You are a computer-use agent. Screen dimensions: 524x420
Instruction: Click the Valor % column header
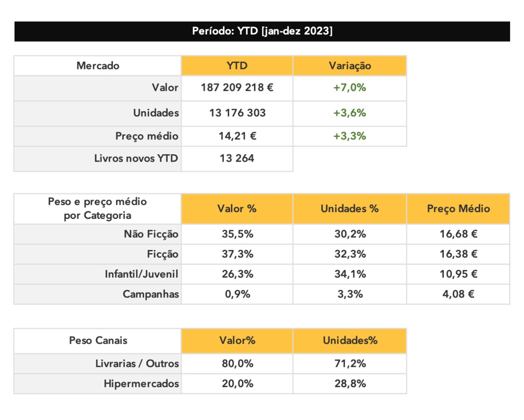237,209
